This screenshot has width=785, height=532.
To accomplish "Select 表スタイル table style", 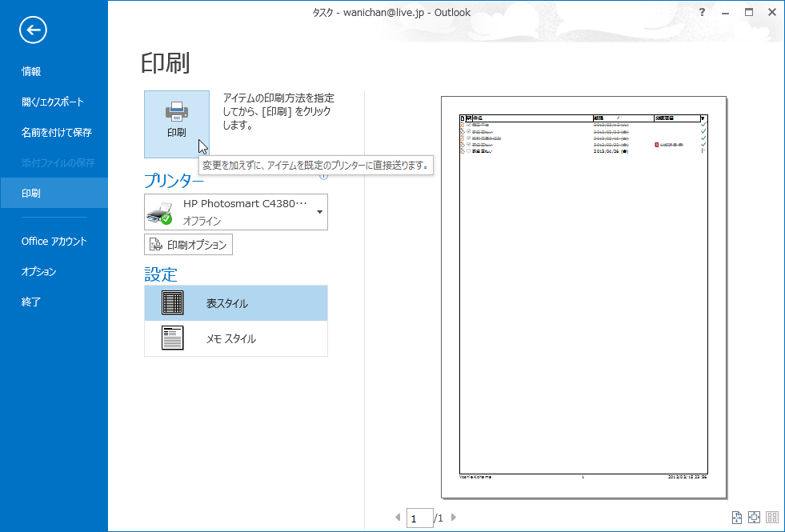I will [236, 303].
